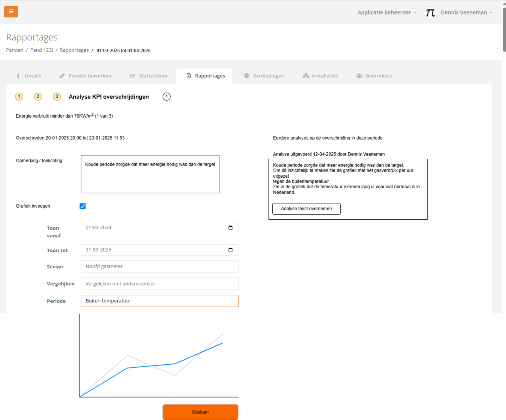This screenshot has height=420, width=506.
Task: Click the network icon beside Installaties
Action: pos(306,76)
